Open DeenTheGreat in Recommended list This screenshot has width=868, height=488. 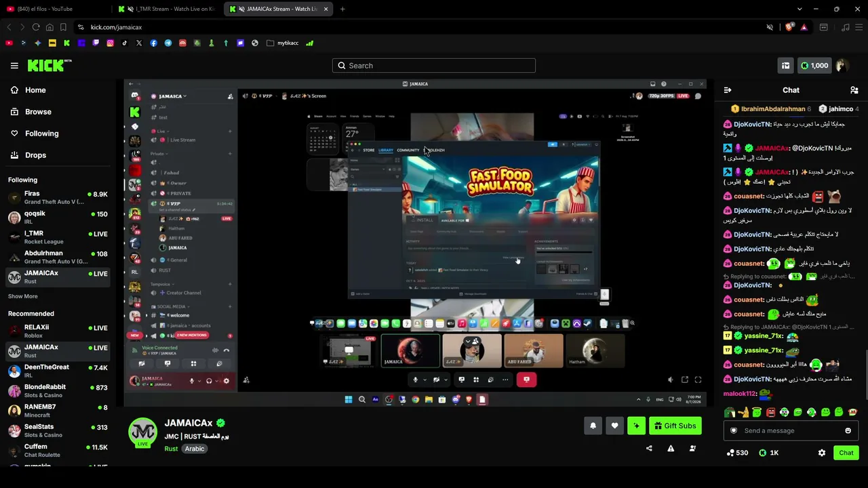57,371
